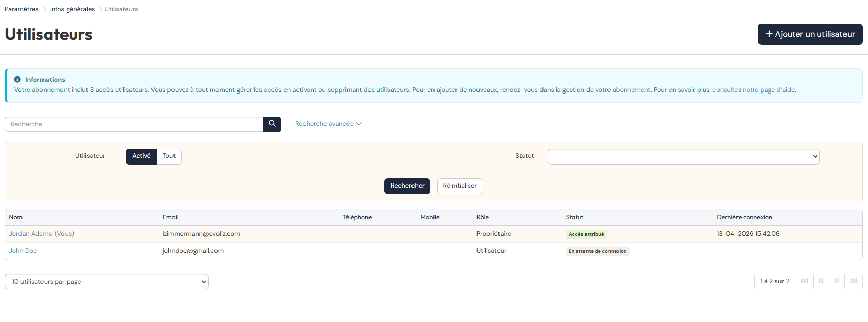868x322 pixels.
Task: Switch user filter to Tout
Action: click(x=169, y=156)
